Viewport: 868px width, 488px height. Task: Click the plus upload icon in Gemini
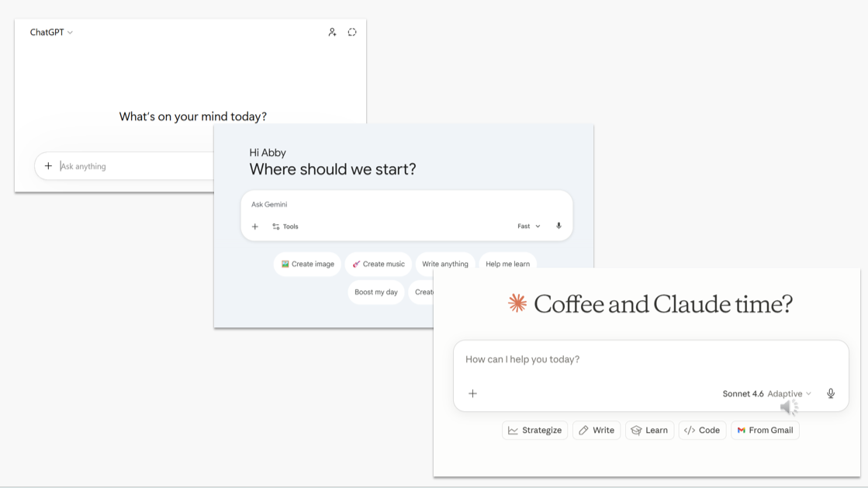[255, 227]
